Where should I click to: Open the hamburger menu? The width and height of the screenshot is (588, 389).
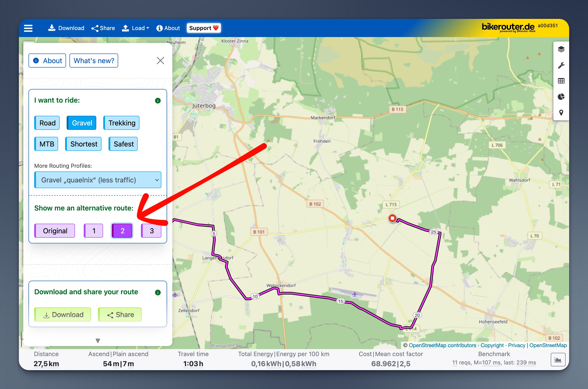coord(28,28)
